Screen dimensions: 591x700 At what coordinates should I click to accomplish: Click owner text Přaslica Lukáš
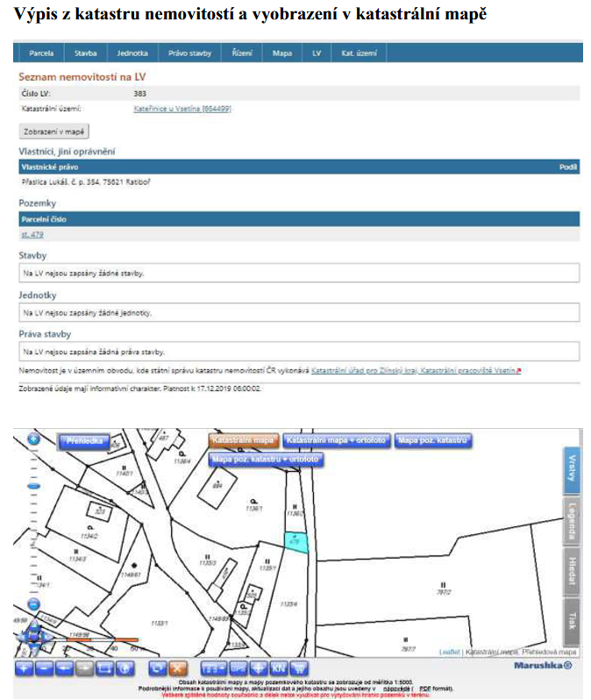point(86,182)
